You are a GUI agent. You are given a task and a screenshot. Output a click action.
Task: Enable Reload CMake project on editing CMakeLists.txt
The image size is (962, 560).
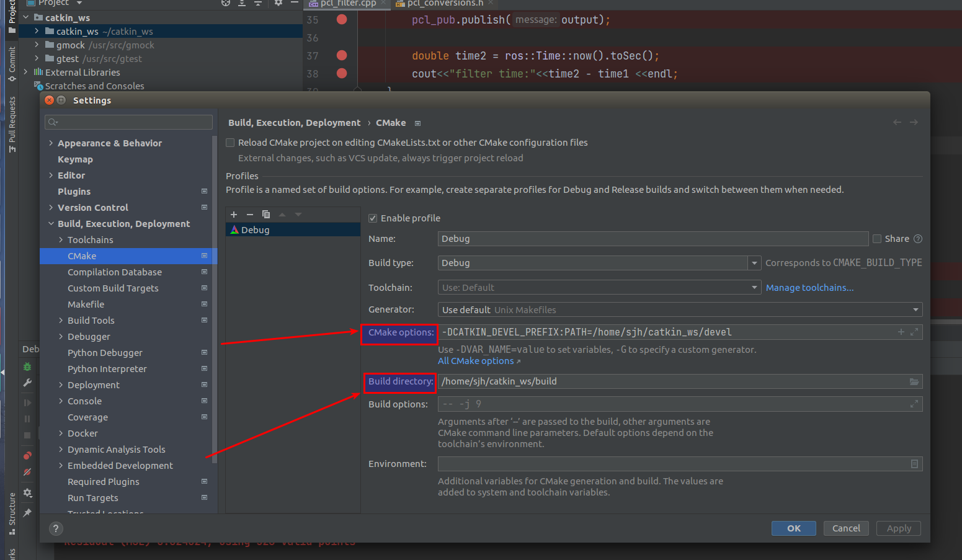pos(230,142)
